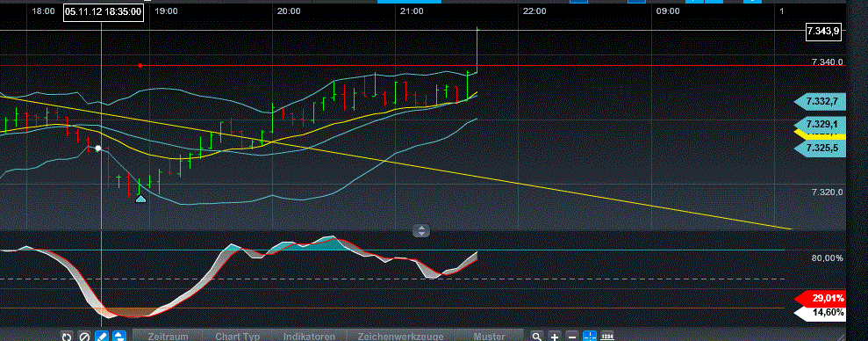Click the magnifier zoom icon
The height and width of the screenshot is (341, 868).
(537, 337)
